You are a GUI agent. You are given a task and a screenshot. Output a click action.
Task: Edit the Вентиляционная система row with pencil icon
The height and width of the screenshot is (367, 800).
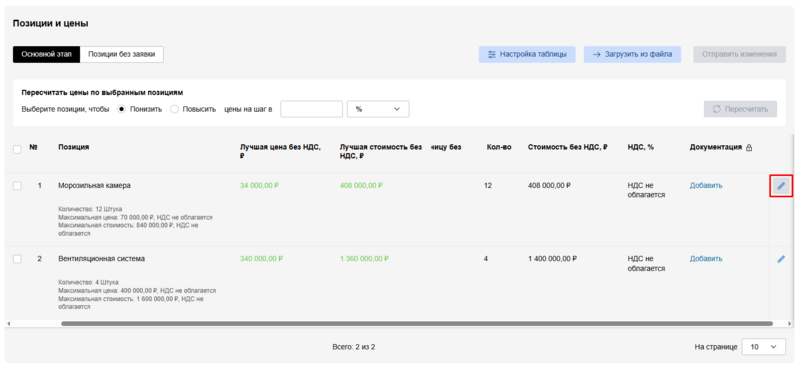coord(781,259)
